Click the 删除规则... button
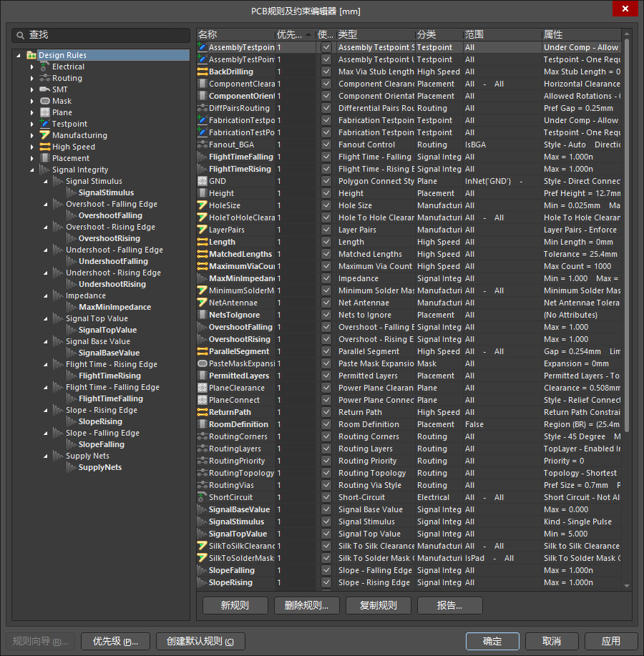This screenshot has height=656, width=644. (307, 605)
